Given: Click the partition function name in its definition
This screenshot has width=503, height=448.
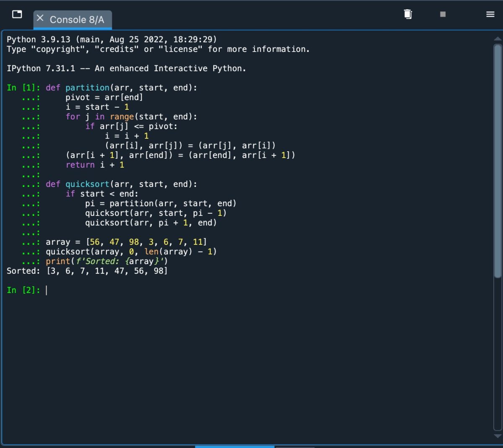Looking at the screenshot, I should [x=87, y=88].
